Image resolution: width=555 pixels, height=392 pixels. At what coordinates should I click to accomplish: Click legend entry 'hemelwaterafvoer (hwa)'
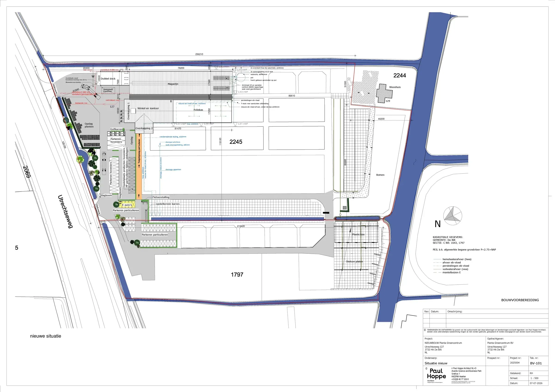(457, 259)
